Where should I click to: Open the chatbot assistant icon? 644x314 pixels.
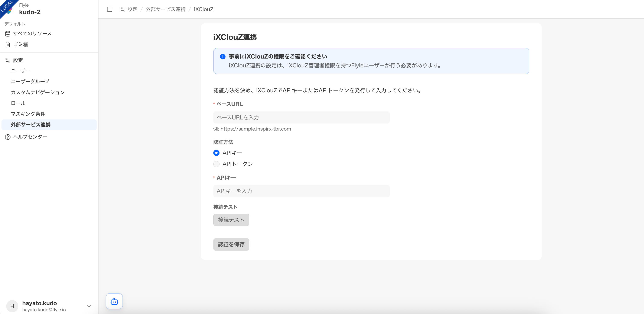(114, 301)
